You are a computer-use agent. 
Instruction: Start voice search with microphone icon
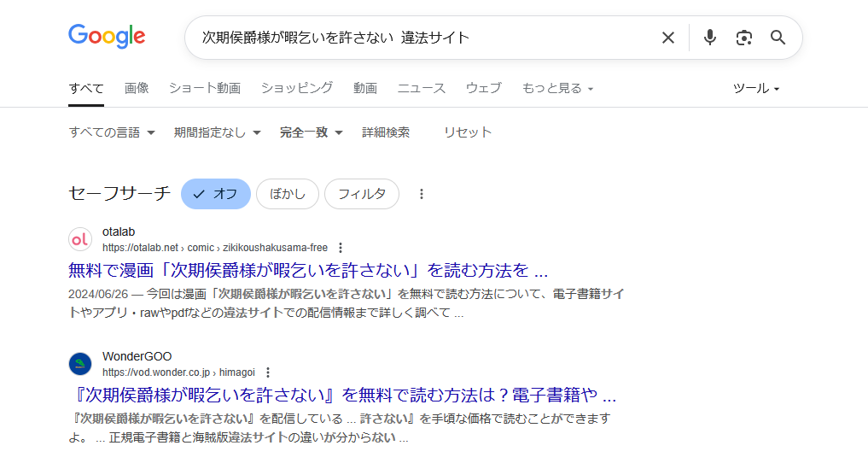pos(710,38)
